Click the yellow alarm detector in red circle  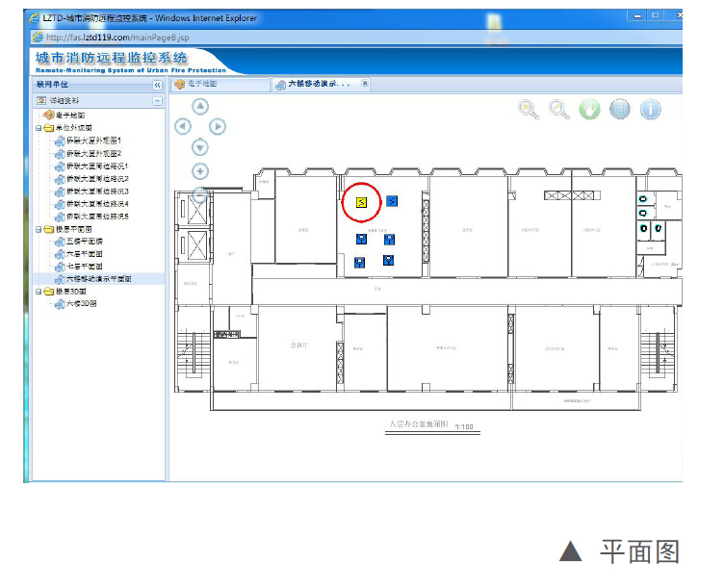pyautogui.click(x=360, y=202)
